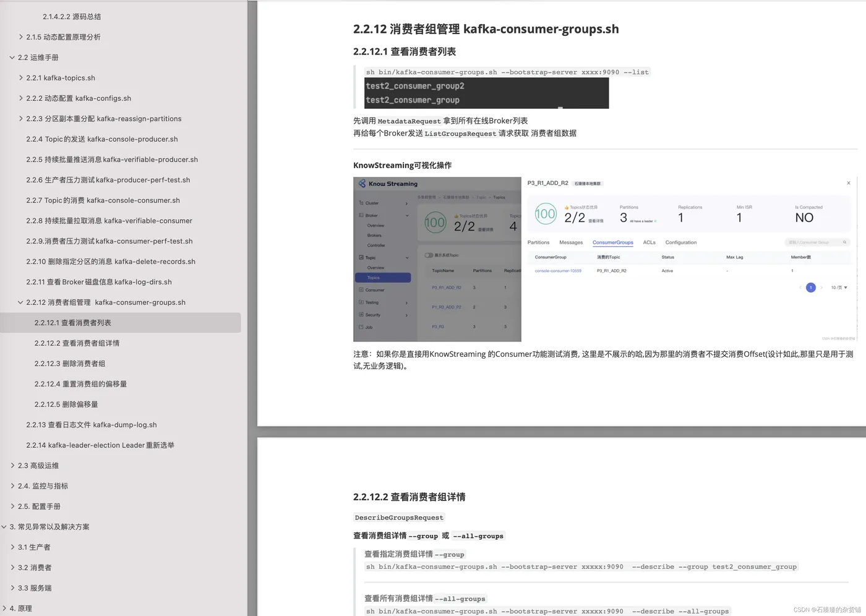Screen dimensions: 866x616
Task: Toggle the 展示系统Topic switch
Action: click(429, 255)
